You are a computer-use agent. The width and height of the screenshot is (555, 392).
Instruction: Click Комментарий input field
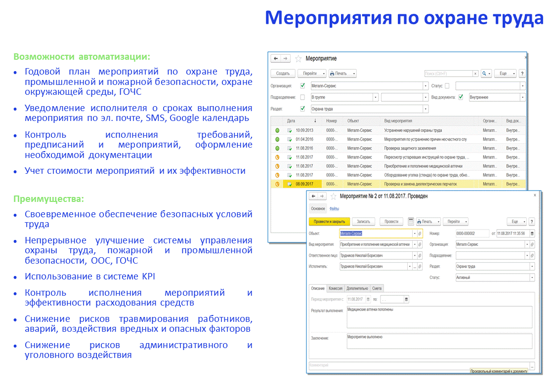(x=419, y=365)
